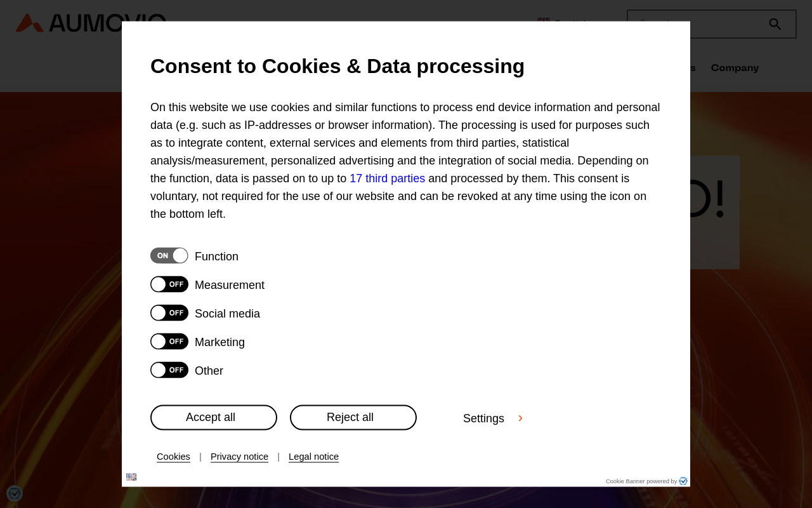Open the Privacy notice link
This screenshot has height=508, width=812.
pyautogui.click(x=239, y=457)
